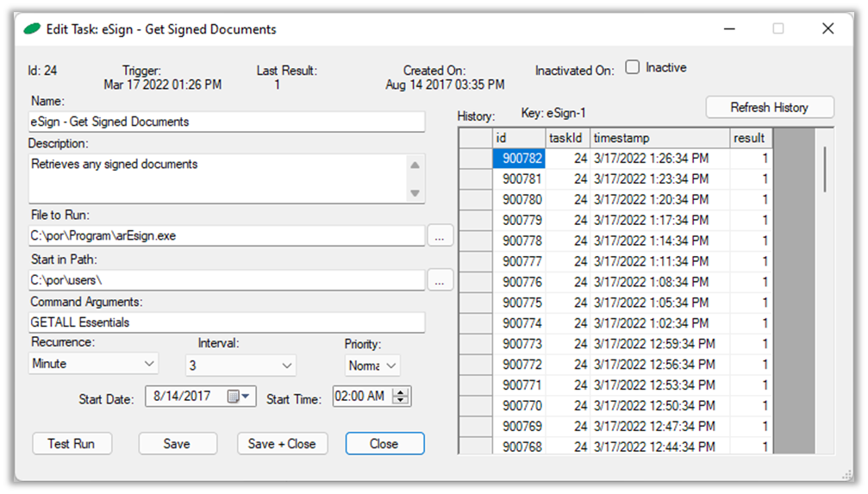Click the Start Time spinner arrows

pyautogui.click(x=402, y=397)
